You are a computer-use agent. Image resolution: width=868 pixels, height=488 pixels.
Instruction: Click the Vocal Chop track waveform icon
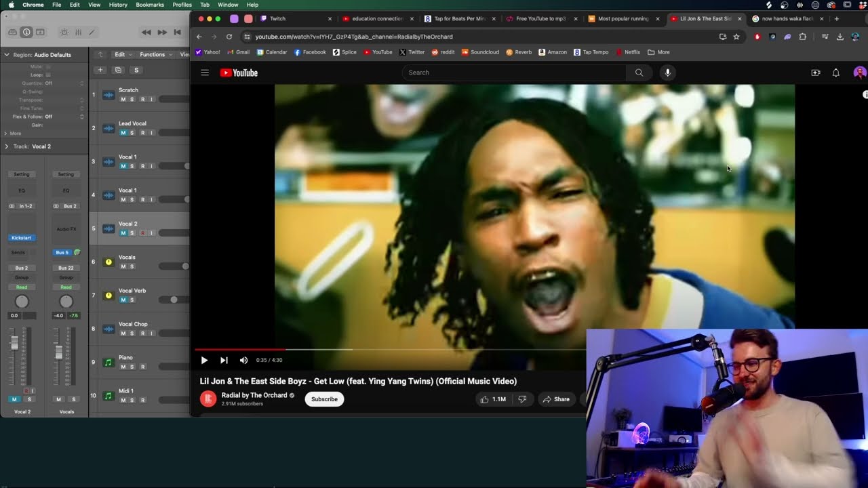108,329
